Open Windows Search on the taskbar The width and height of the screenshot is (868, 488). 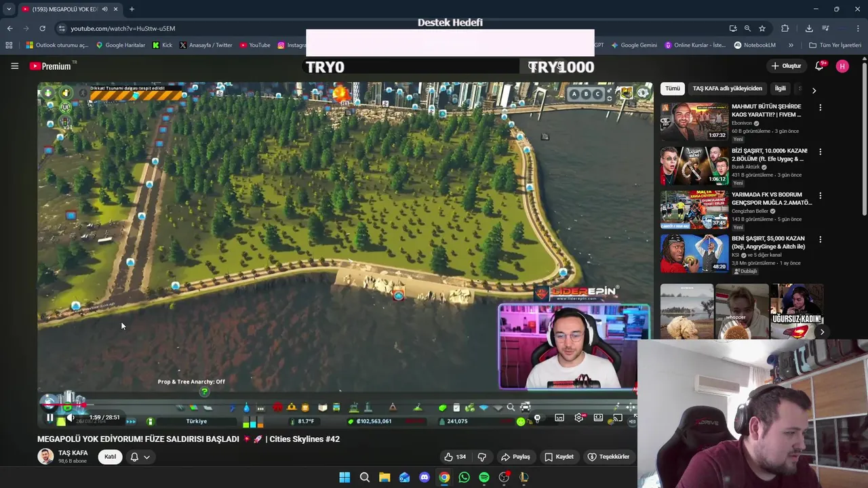[x=364, y=477]
